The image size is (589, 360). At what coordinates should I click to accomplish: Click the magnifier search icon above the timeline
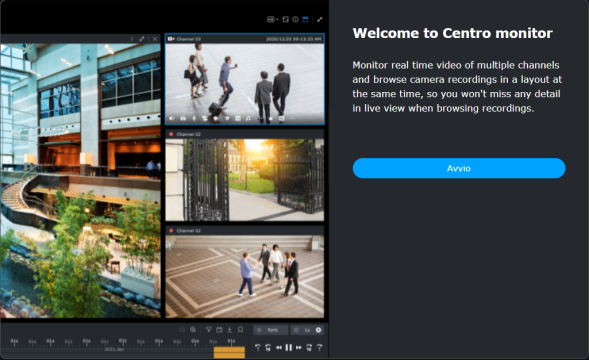[193, 330]
